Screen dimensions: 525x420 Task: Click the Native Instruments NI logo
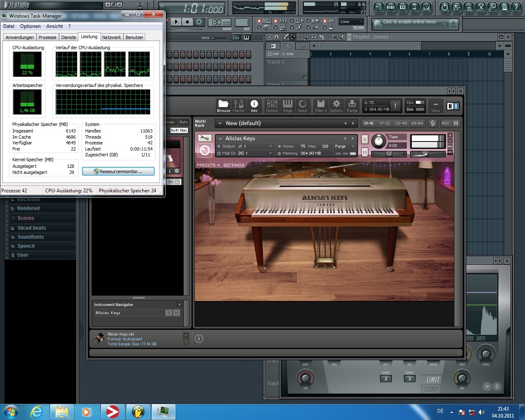click(x=452, y=106)
